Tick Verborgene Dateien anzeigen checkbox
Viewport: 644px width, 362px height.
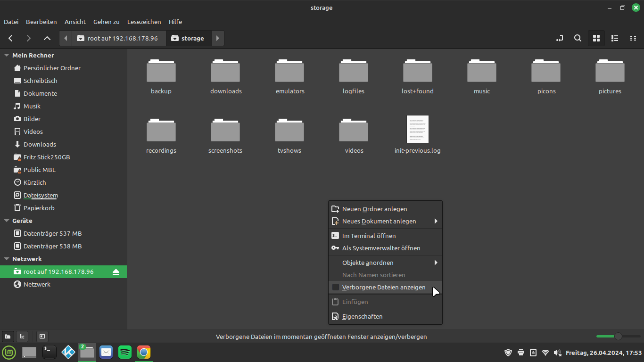coord(336,287)
